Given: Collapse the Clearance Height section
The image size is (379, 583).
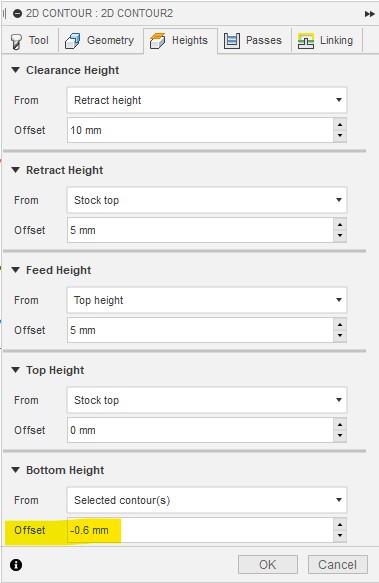Looking at the screenshot, I should coord(16,70).
